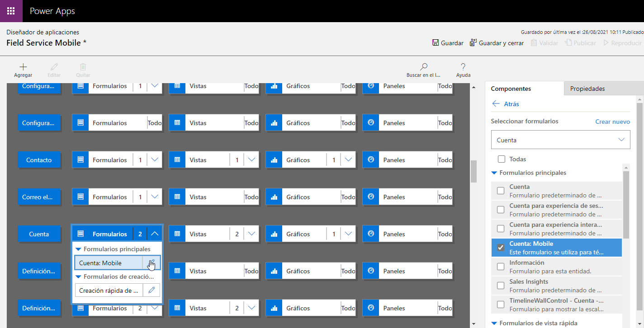644x328 pixels.
Task: Toggle the Todas checkbox
Action: click(501, 159)
